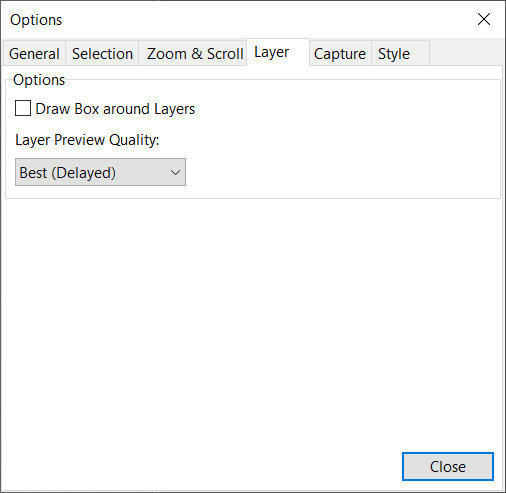Screen dimensions: 506x493
Task: Select the Layer tab
Action: click(278, 52)
